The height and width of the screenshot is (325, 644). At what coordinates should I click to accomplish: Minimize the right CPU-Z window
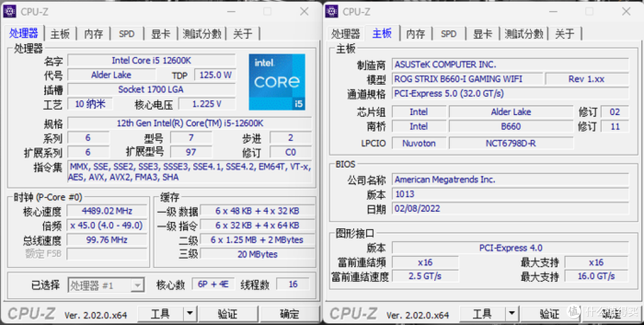[553, 11]
